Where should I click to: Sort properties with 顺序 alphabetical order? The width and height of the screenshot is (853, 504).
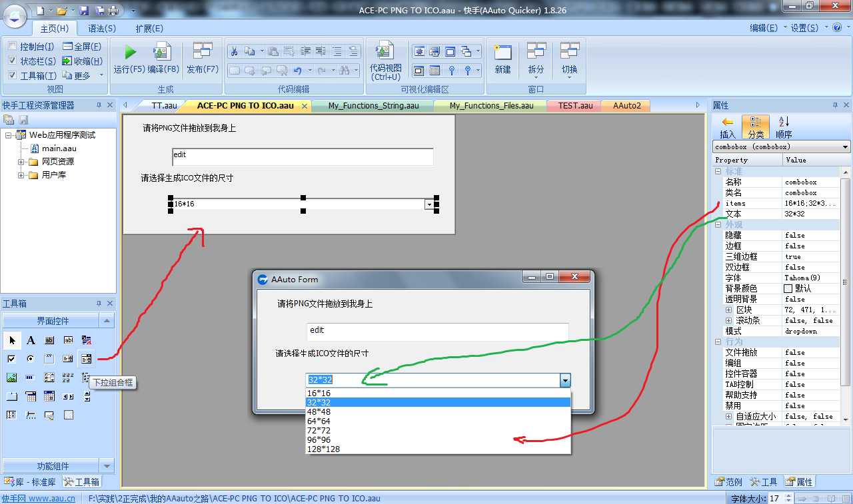click(x=784, y=126)
